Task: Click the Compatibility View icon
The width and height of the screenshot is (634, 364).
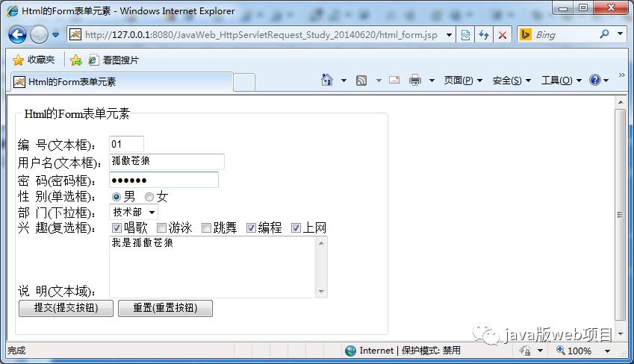Action: point(465,35)
